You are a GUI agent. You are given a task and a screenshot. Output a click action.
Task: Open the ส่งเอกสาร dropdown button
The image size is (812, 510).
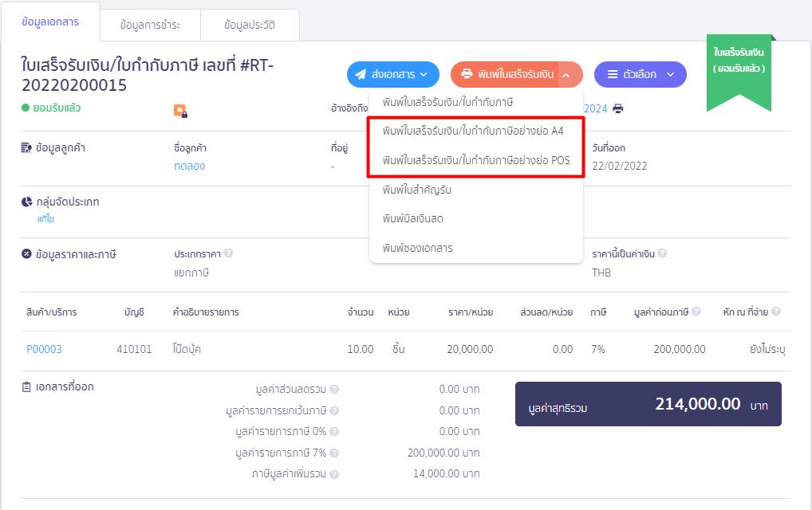pos(393,74)
